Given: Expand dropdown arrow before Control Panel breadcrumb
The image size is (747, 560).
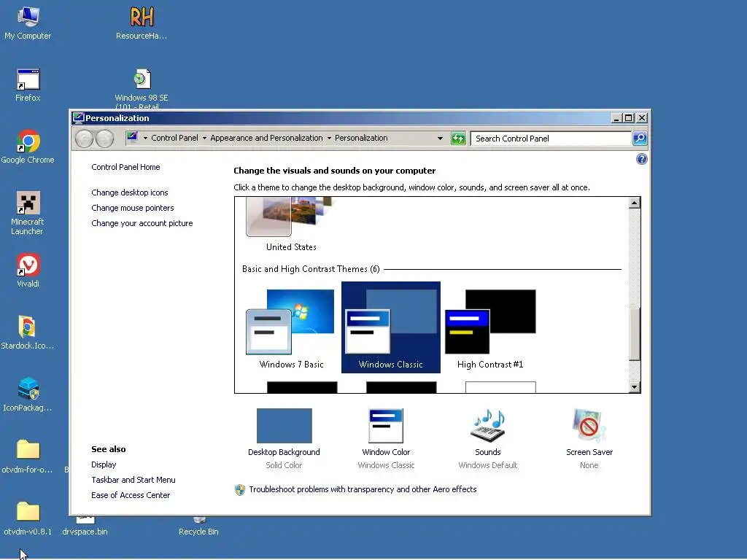Looking at the screenshot, I should pos(145,138).
